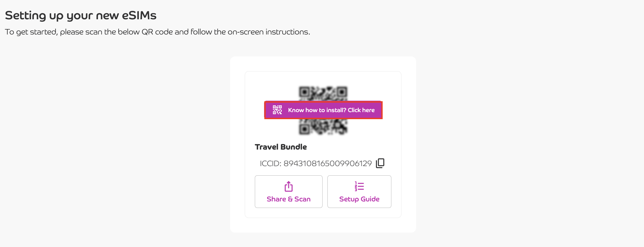Click the 'Click here' text in the banner
644x247 pixels.
(361, 110)
